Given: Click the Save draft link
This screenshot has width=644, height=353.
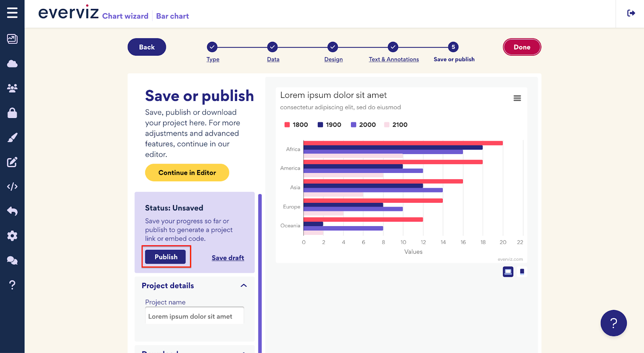Looking at the screenshot, I should (x=228, y=258).
